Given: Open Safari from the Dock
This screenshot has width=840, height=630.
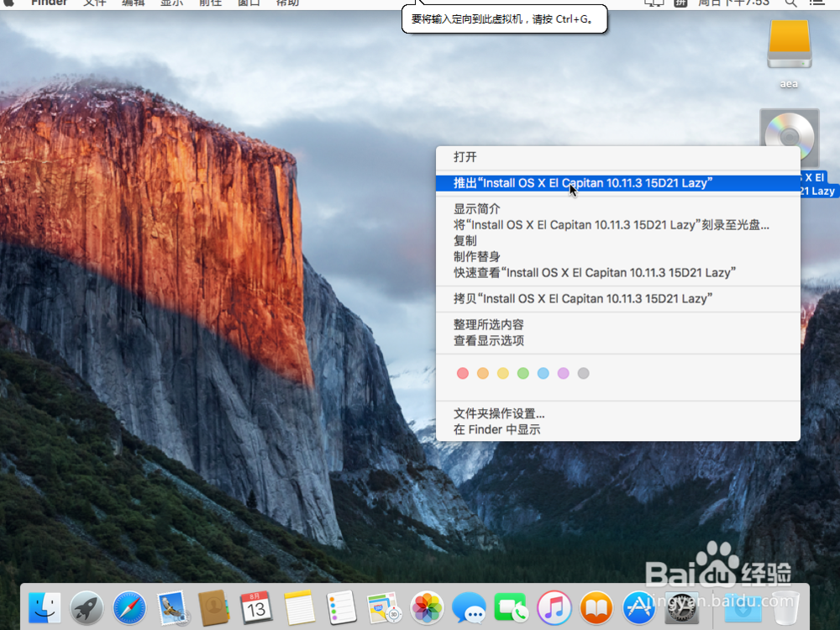Looking at the screenshot, I should click(x=129, y=607).
